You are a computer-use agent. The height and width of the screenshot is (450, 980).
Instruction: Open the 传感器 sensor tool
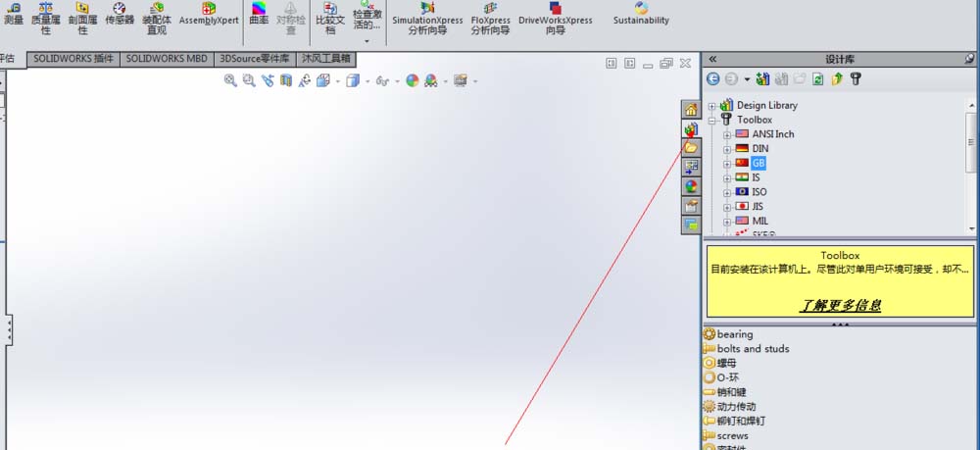pos(120,14)
